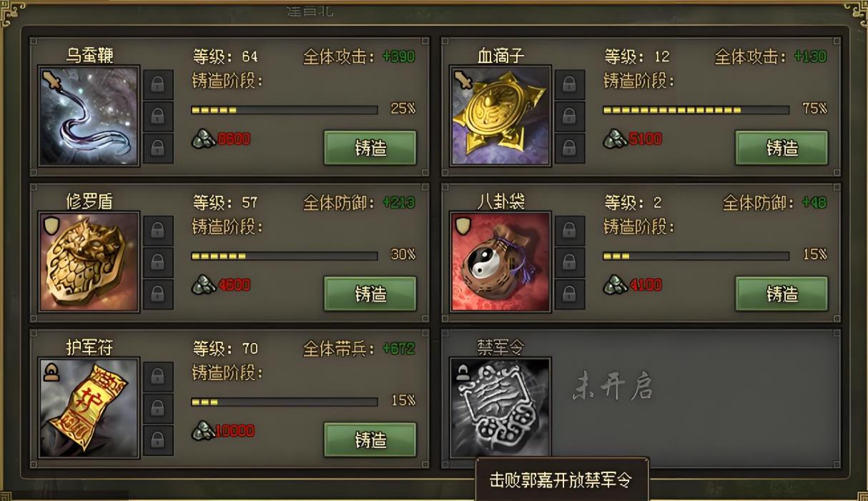
Task: Click 铸造 button for 修罗盾
Action: [x=370, y=294]
